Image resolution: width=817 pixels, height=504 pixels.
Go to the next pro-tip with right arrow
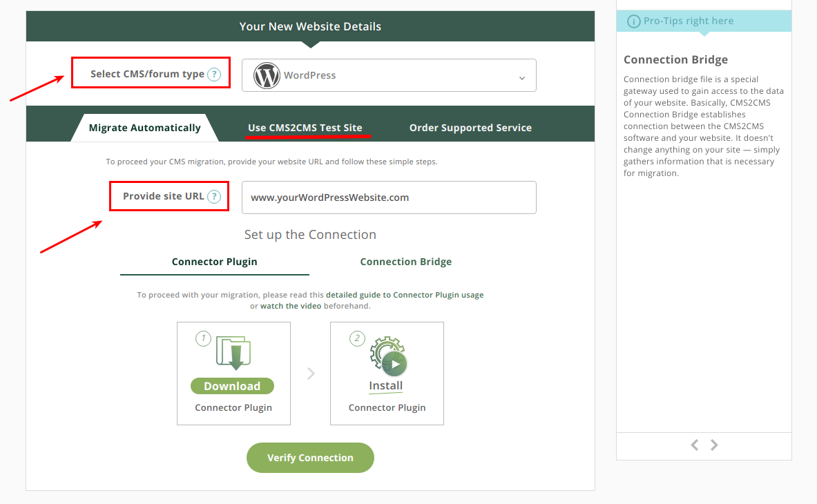[714, 445]
